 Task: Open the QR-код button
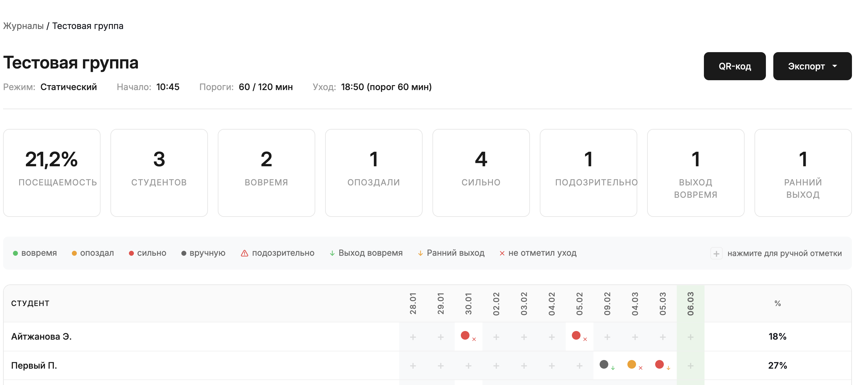tap(734, 66)
